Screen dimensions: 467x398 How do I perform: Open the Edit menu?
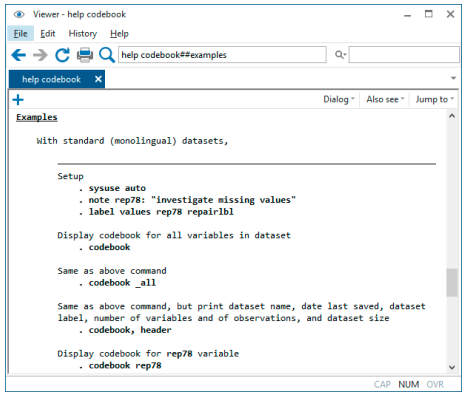[48, 34]
